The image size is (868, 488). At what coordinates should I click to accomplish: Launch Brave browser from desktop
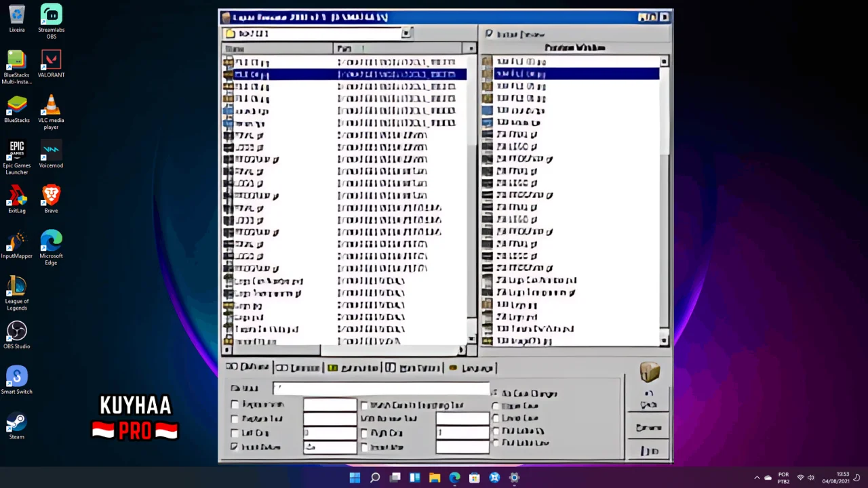pos(51,200)
